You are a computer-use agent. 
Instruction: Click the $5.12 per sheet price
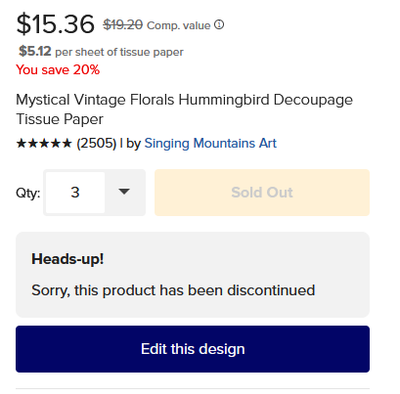tap(35, 51)
